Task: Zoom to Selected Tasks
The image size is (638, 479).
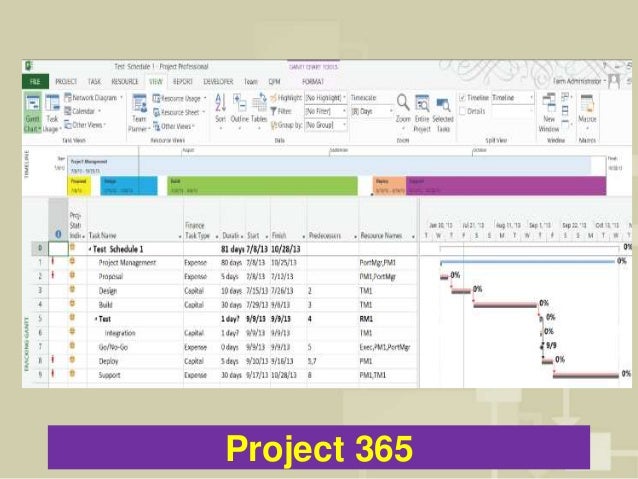Action: [x=443, y=113]
